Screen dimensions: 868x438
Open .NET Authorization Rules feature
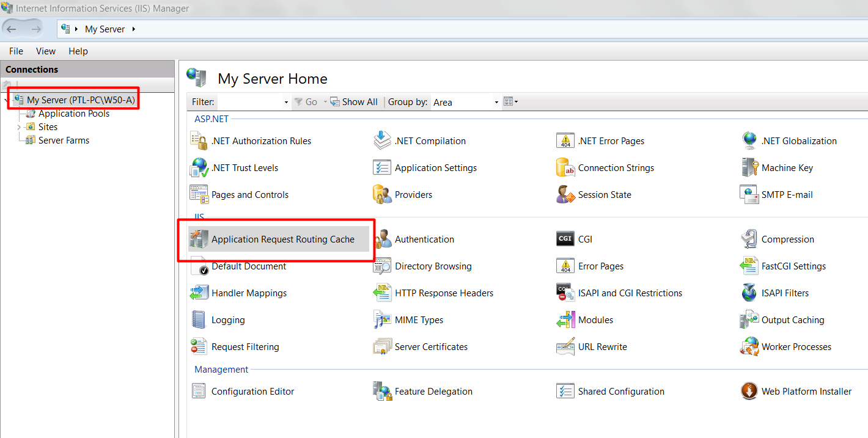point(251,141)
